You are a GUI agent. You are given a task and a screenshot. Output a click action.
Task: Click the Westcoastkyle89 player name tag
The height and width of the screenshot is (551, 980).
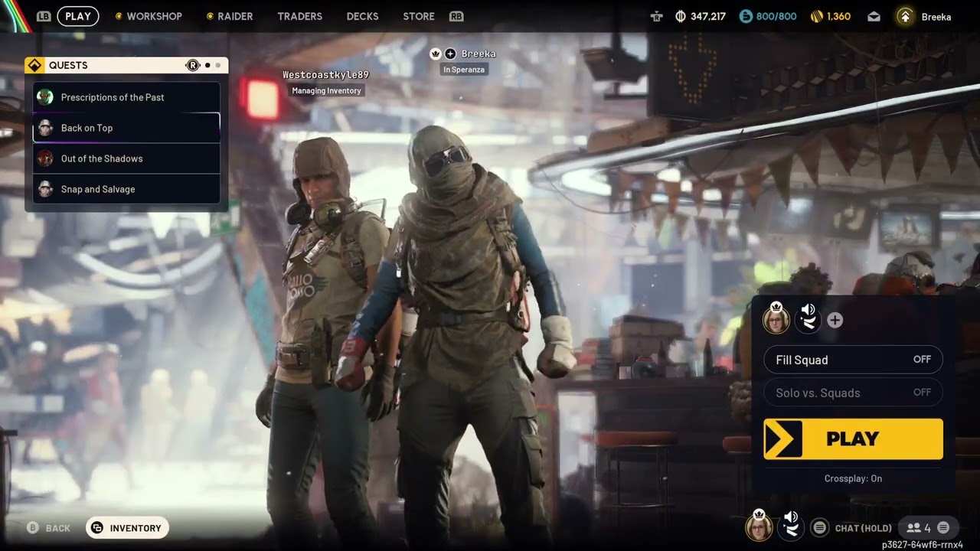coord(325,75)
